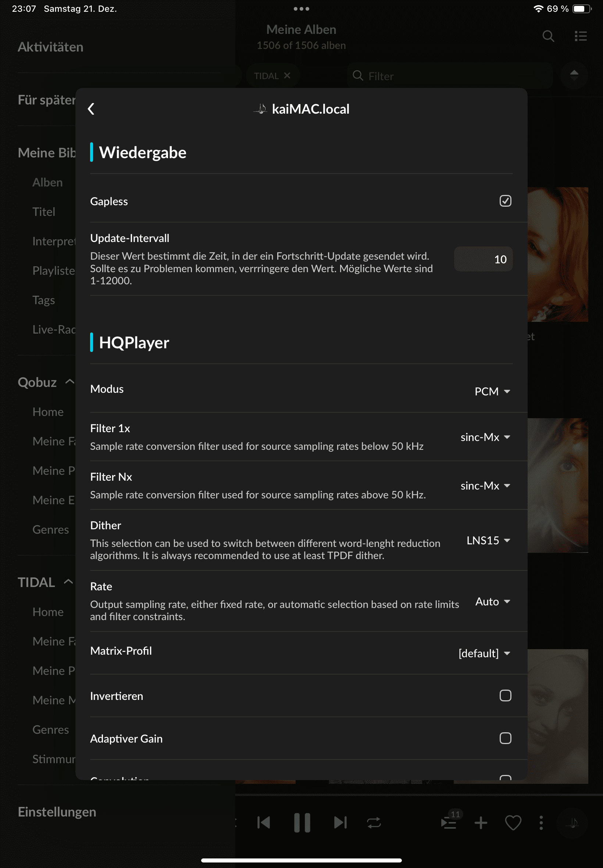The height and width of the screenshot is (868, 603).
Task: Go back using the chevron arrow
Action: click(91, 109)
